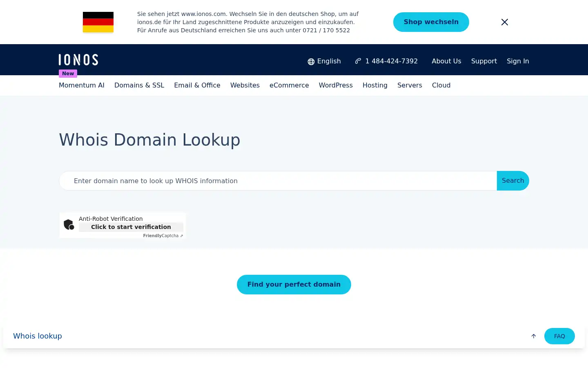Screen dimensions: 588x368
Task: Click the IONOS logo
Action: [x=78, y=60]
